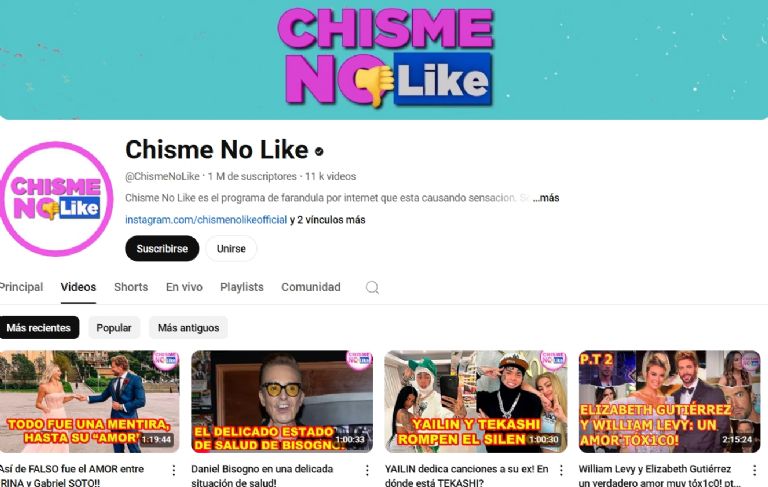Open options menu for the YAILIN video
768x487 pixels.
(x=561, y=470)
